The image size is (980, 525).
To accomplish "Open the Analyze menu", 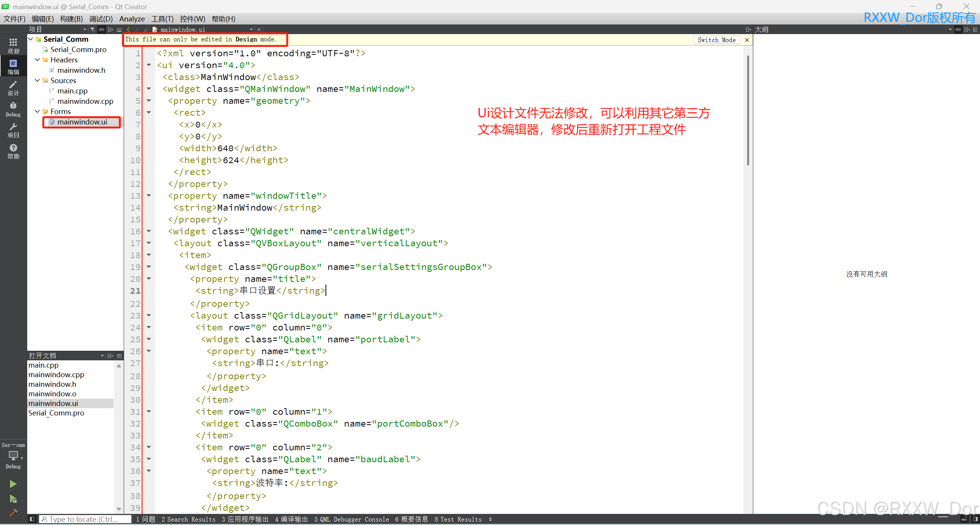I will [132, 19].
